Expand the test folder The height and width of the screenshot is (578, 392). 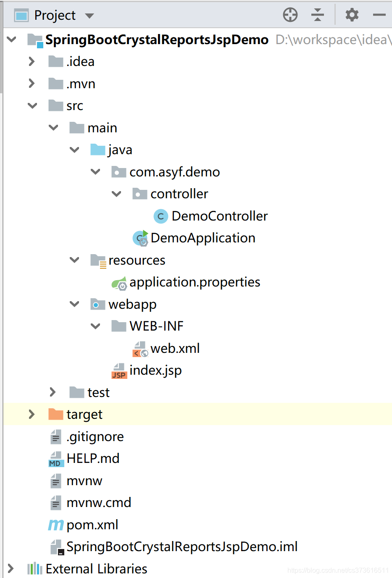point(53,392)
